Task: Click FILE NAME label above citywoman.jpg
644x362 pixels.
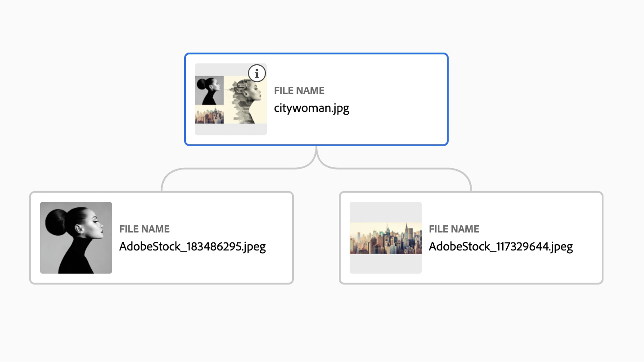Action: (x=299, y=91)
